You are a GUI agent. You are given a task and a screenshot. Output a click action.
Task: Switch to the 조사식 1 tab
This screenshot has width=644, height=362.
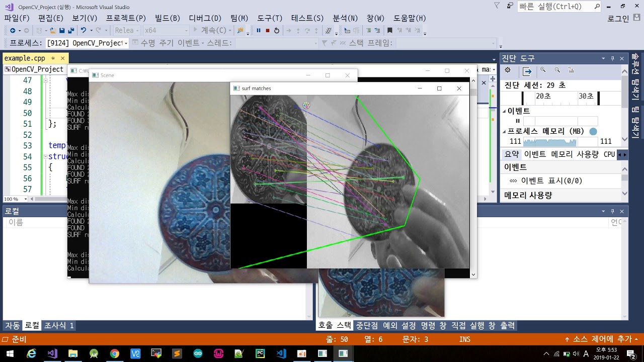tap(59, 325)
